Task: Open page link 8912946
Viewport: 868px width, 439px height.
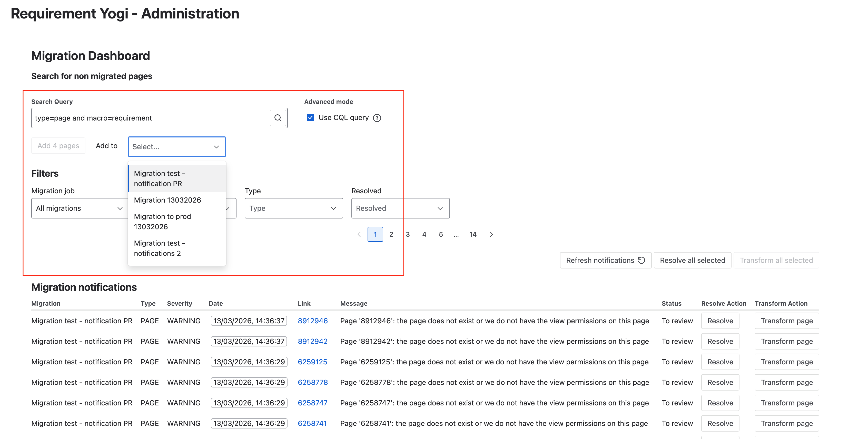Action: (312, 321)
